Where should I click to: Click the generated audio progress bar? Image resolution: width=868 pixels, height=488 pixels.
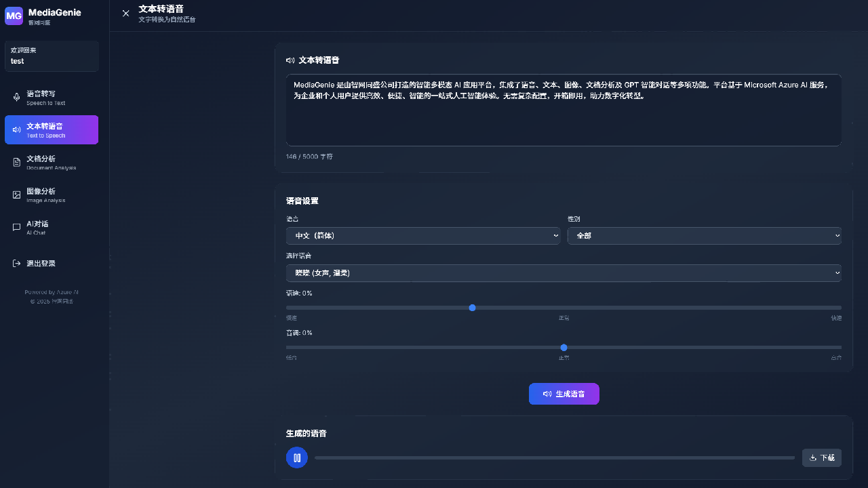(555, 458)
